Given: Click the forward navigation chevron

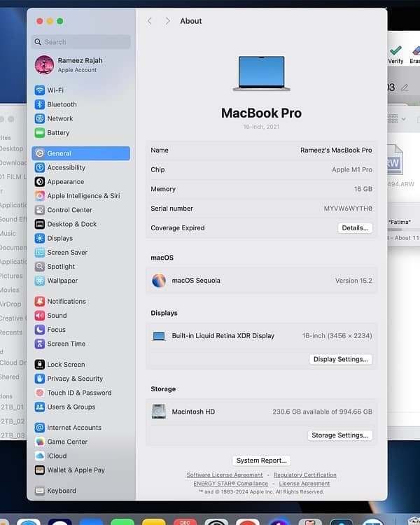Looking at the screenshot, I should point(167,21).
